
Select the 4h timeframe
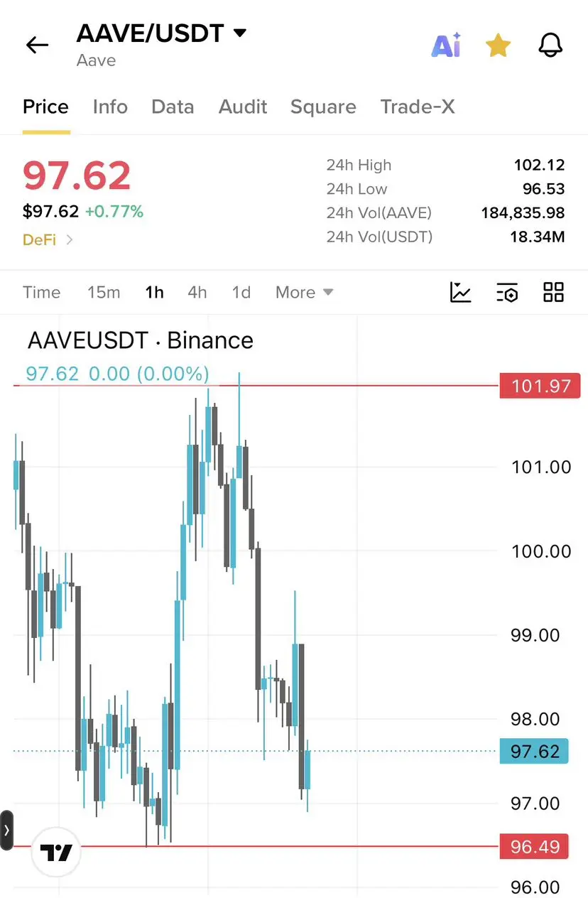tap(197, 292)
